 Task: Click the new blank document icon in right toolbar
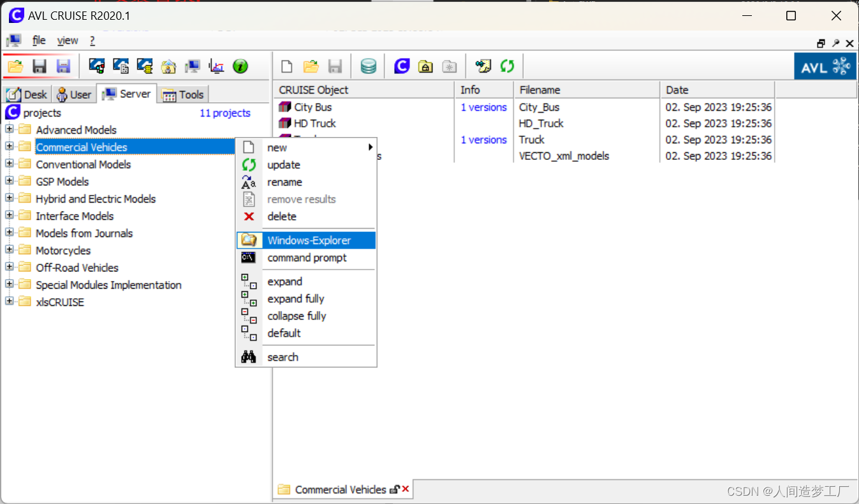287,66
